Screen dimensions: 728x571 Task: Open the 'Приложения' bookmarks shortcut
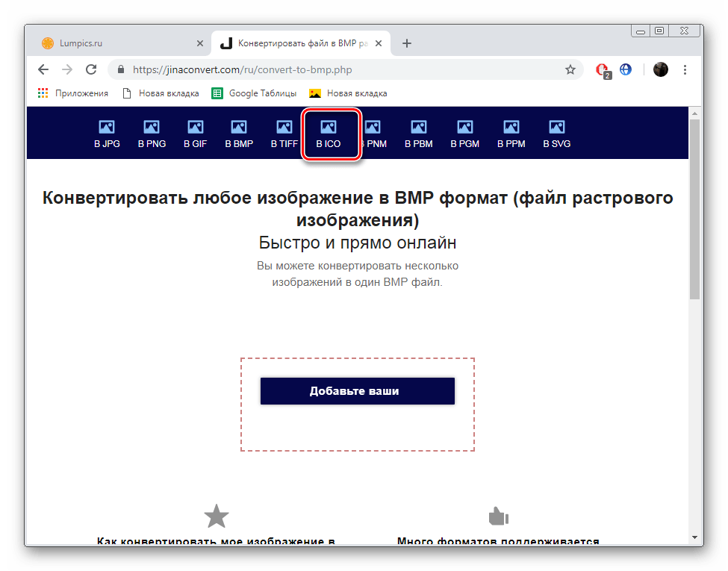click(x=73, y=93)
